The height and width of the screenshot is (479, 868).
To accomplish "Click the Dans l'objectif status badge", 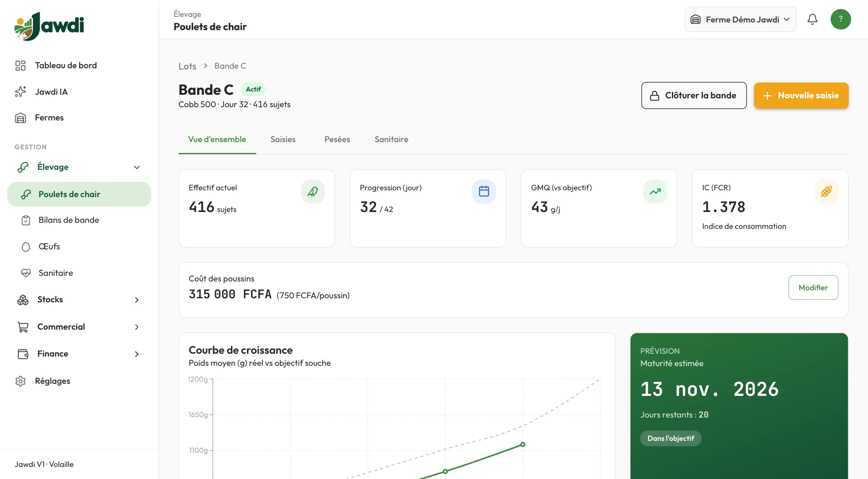I will tap(671, 438).
